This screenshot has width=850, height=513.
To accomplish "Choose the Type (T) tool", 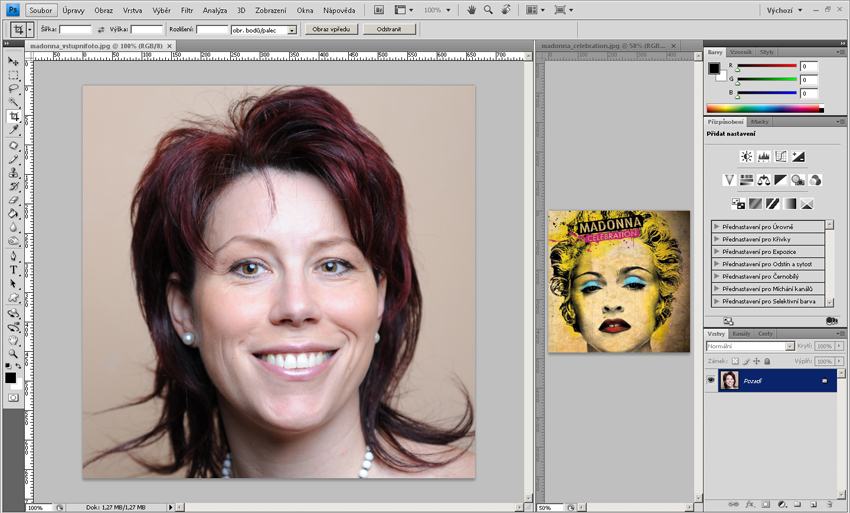I will tap(14, 269).
